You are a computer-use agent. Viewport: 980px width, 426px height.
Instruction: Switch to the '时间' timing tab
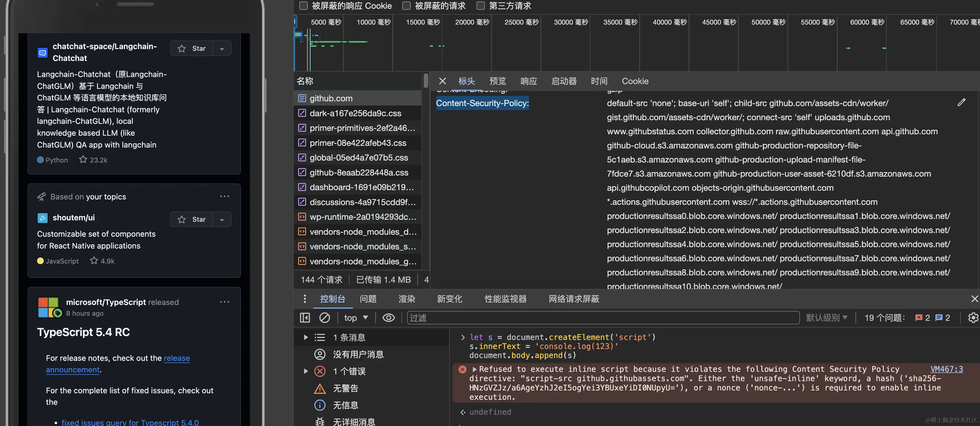pos(599,81)
